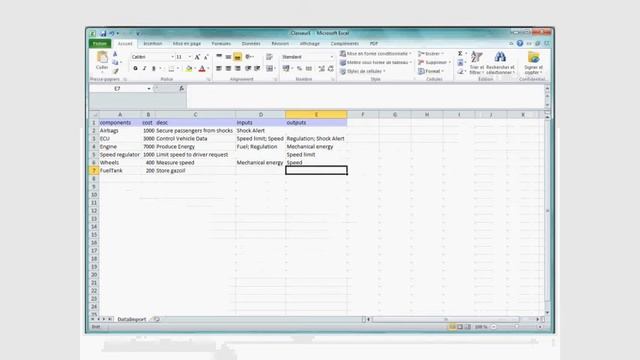Click the format painter brush icon
The image size is (640, 360).
(116, 71)
